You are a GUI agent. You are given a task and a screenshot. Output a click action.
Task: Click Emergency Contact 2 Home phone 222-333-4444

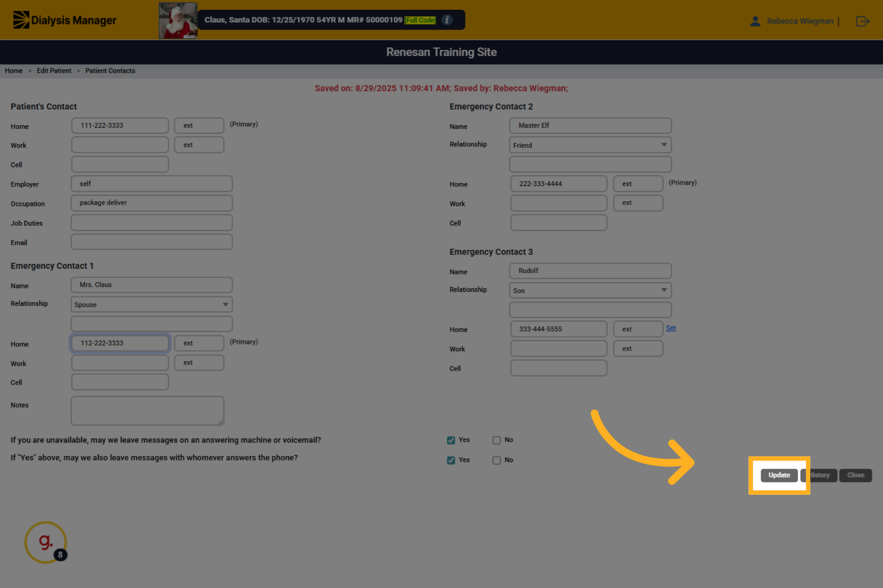pos(558,184)
